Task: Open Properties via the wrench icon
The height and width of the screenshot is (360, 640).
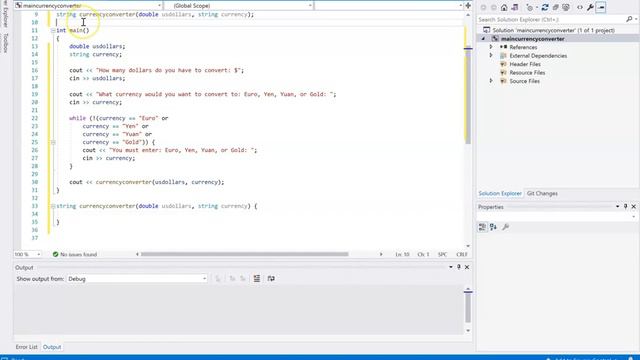Action: (x=590, y=7)
